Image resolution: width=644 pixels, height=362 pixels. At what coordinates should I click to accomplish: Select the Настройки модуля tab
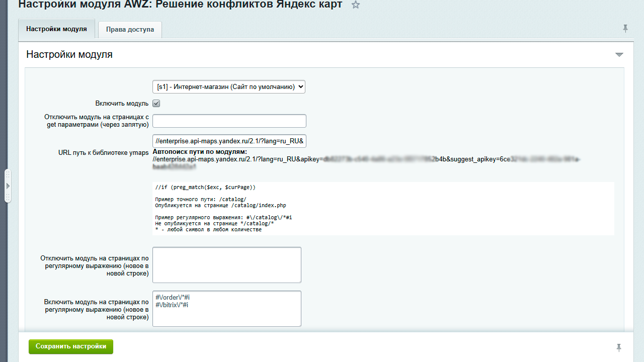click(56, 29)
